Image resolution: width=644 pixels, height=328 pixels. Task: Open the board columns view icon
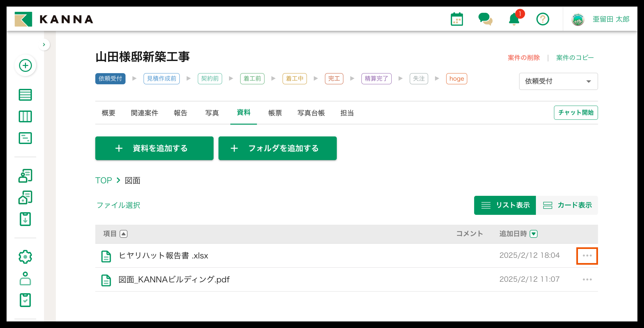pyautogui.click(x=25, y=116)
